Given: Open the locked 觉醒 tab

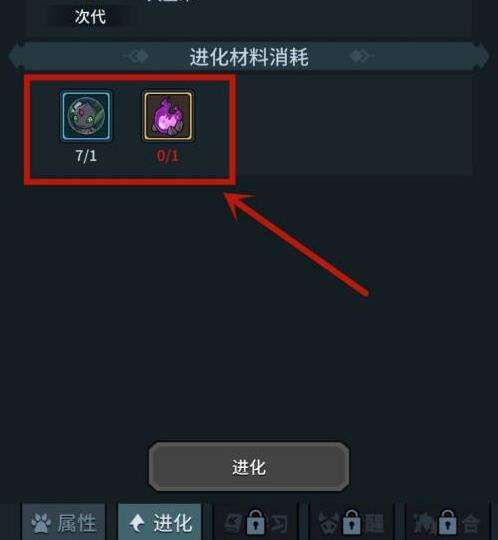Looking at the screenshot, I should coord(352,522).
